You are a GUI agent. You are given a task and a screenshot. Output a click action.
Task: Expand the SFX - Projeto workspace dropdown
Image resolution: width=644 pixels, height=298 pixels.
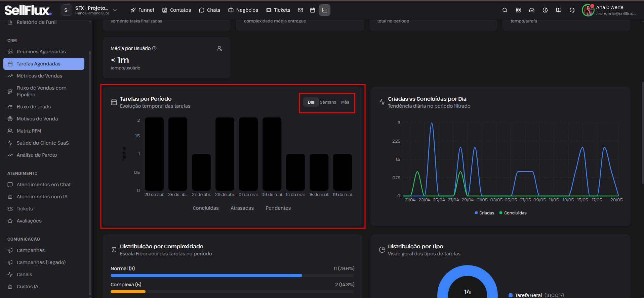(x=89, y=10)
